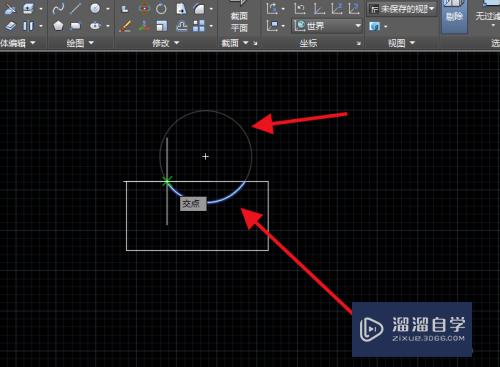Viewport: 500px width, 367px height.
Task: Select the Spline curve drawing tool
Action: coord(58,9)
